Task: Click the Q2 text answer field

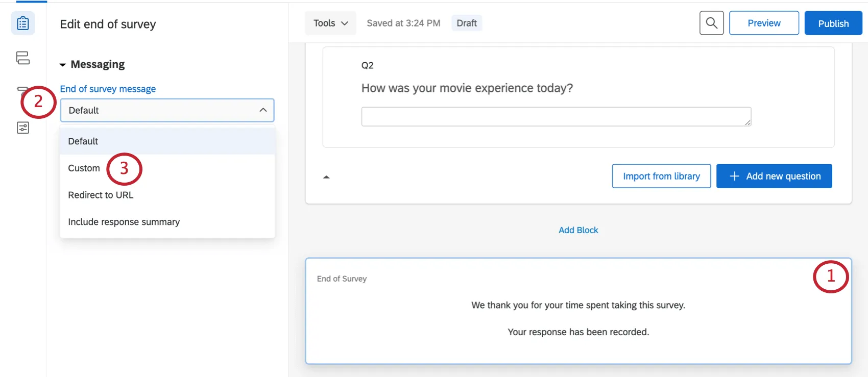Action: tap(556, 116)
